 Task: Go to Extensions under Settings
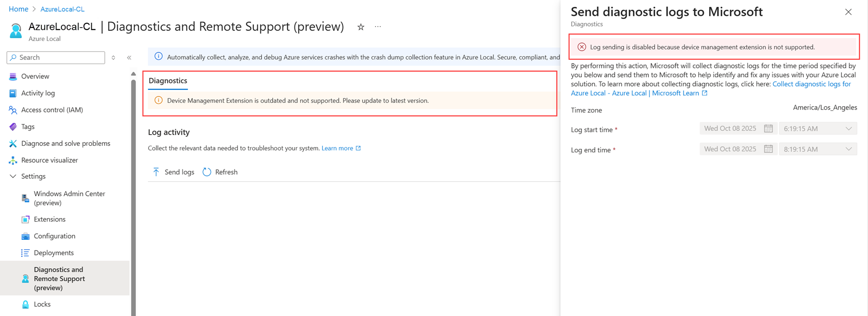(49, 220)
